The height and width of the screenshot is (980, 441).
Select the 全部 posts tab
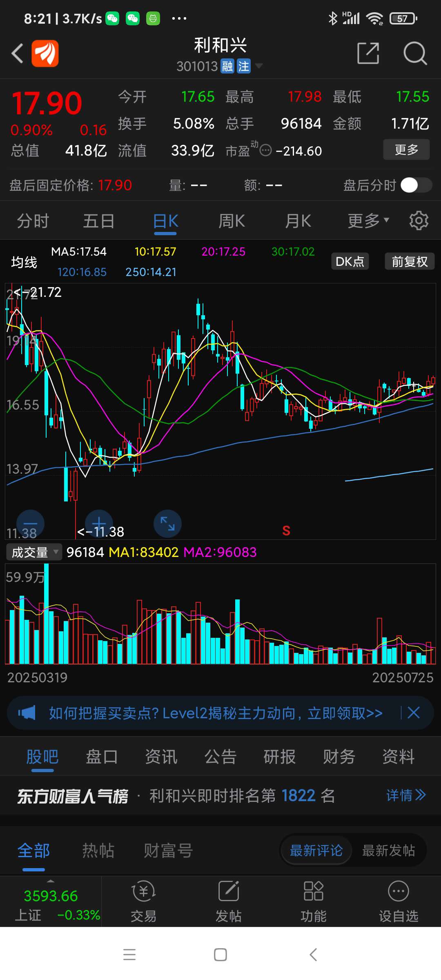pyautogui.click(x=33, y=851)
